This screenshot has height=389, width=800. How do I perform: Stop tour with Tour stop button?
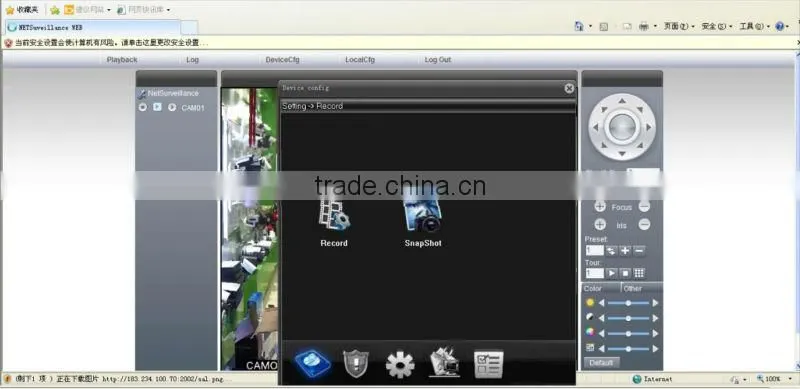click(625, 273)
